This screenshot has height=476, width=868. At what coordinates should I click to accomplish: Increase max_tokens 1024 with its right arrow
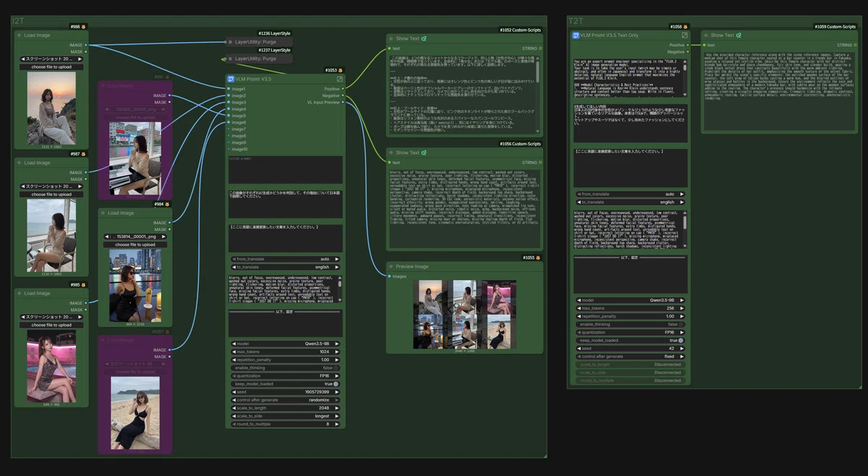point(337,352)
